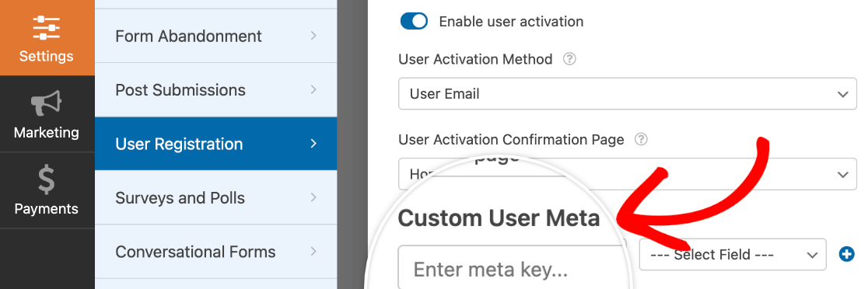Disable the Enable user activation toggle
This screenshot has width=868, height=289.
point(414,22)
